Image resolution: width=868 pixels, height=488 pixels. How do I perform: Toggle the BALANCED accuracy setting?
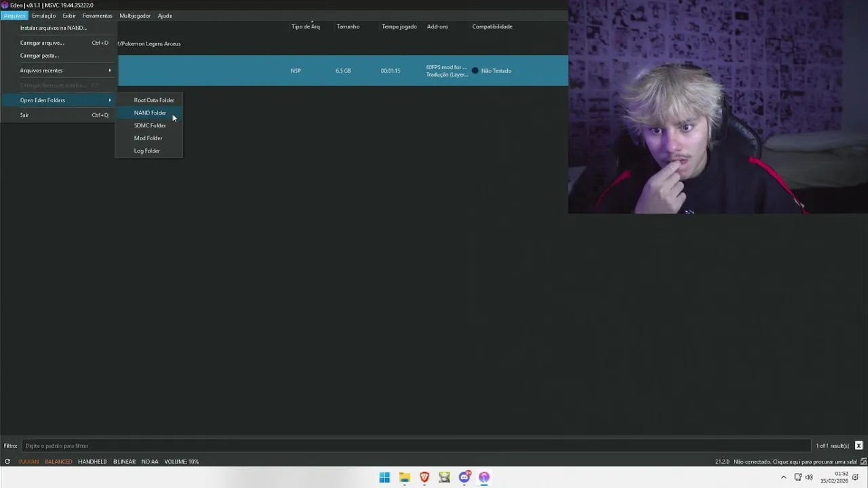(x=58, y=462)
